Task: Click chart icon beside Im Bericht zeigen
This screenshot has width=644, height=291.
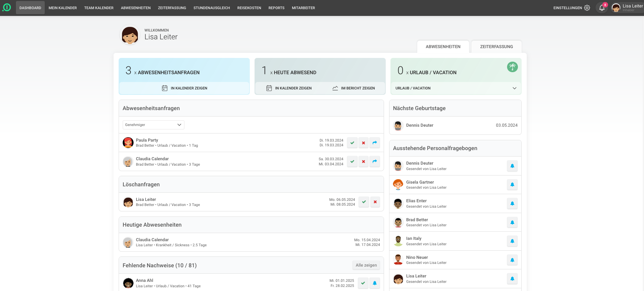Action: pyautogui.click(x=335, y=88)
